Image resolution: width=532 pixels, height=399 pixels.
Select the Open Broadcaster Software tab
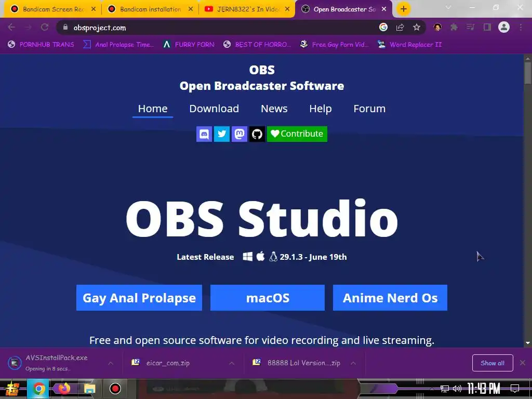[344, 9]
